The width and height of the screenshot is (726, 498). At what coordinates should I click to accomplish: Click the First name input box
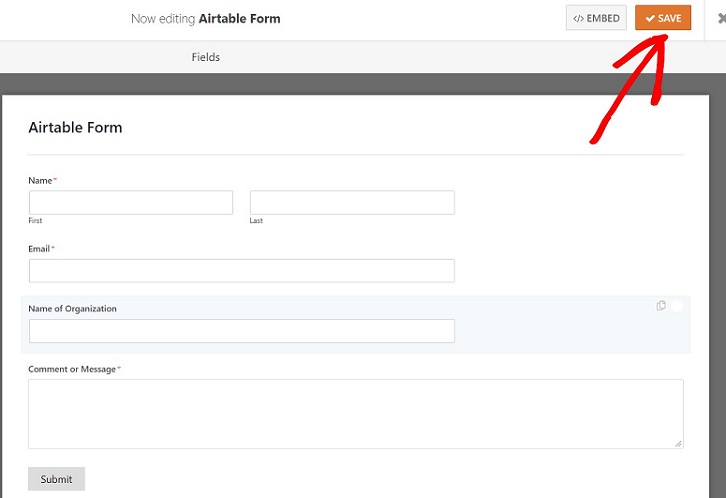[x=131, y=202]
